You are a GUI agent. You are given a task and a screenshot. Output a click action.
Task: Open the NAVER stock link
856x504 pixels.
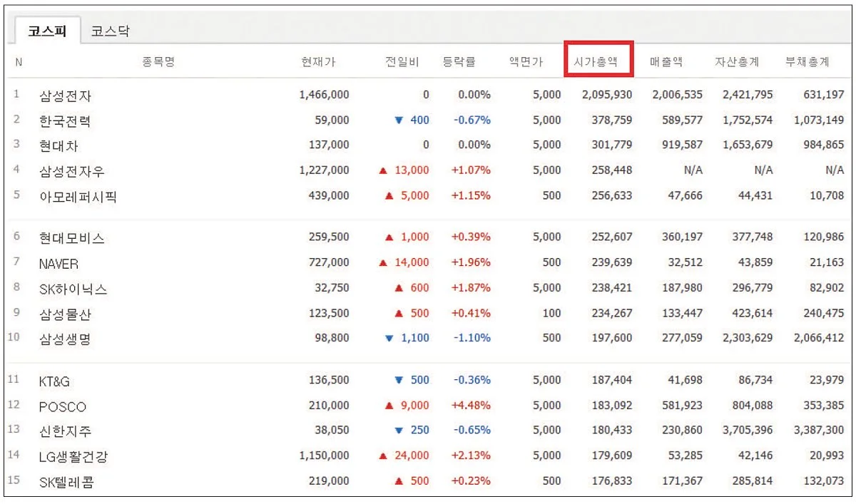click(58, 263)
